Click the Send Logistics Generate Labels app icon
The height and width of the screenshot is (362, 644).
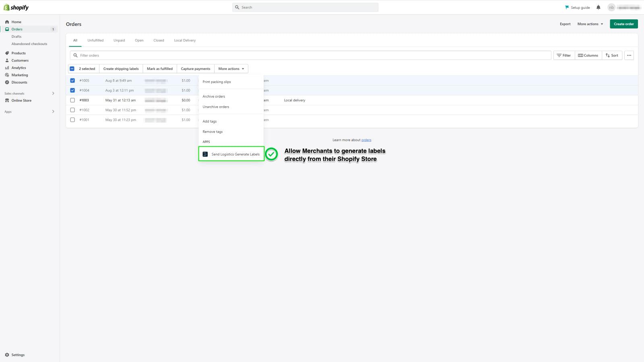pos(205,154)
